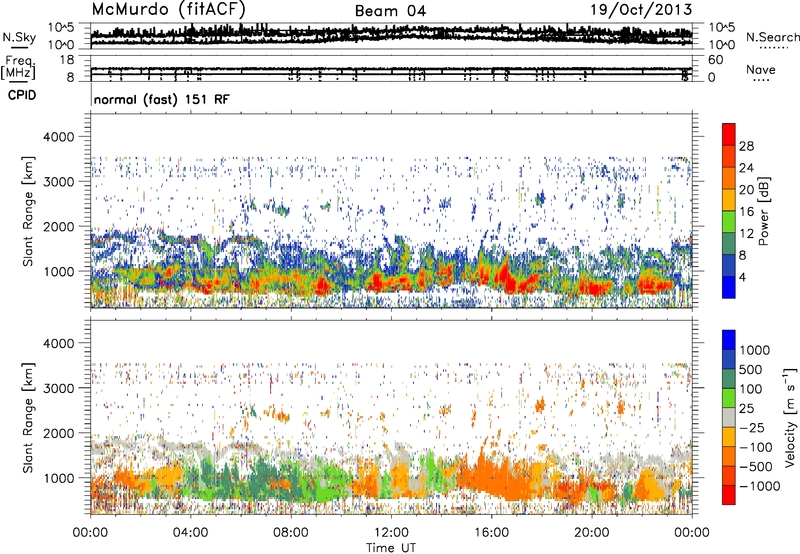The width and height of the screenshot is (800, 554).
Task: Click the red bottom segment of Velocity colorbar
Action: point(729,495)
